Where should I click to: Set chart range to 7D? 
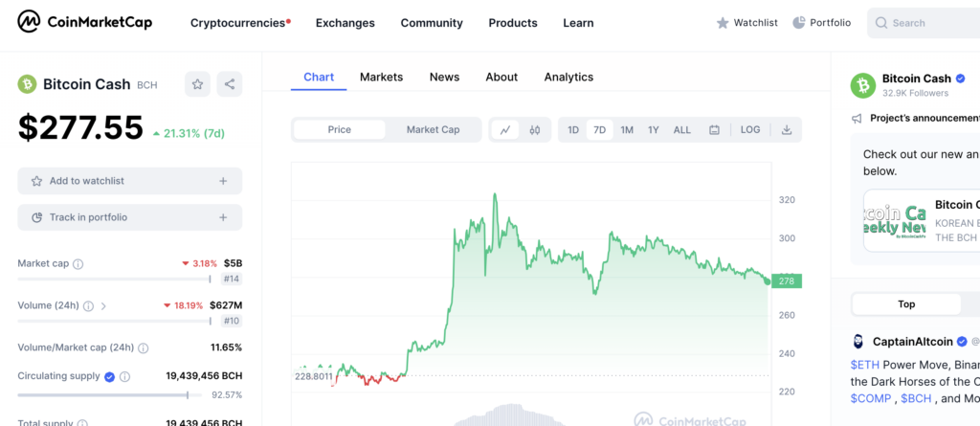599,129
